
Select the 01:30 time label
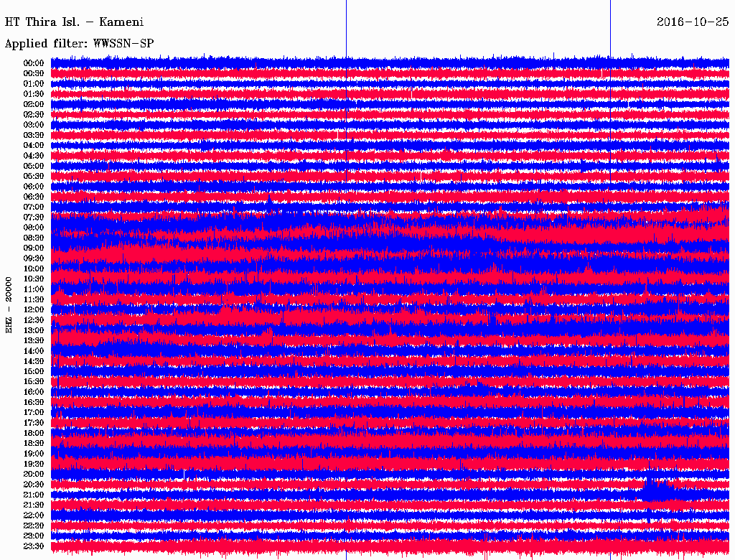(34, 94)
